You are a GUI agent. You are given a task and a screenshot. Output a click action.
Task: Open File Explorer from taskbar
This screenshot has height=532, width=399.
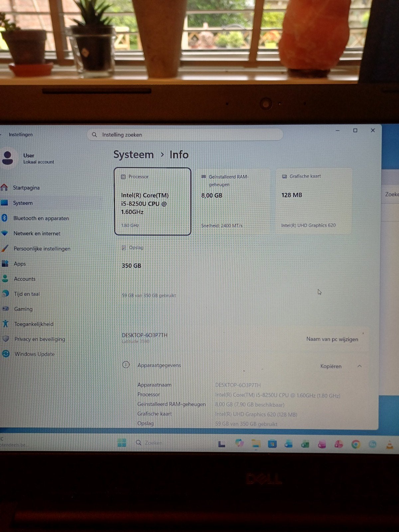point(256,444)
